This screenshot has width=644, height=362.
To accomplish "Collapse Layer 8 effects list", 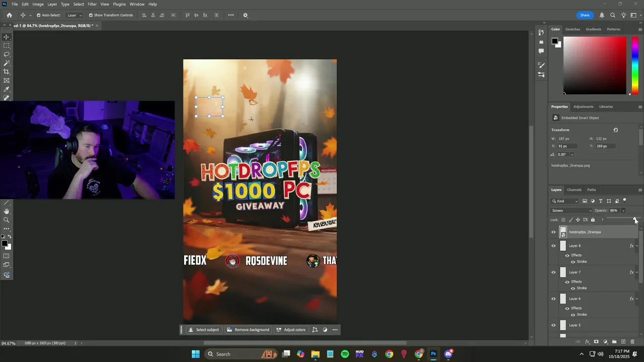I will pos(637,246).
